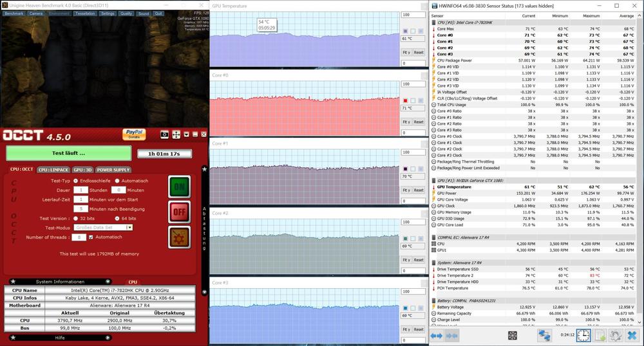
Task: Open HWiNFO sensor settings gear icon
Action: point(615,336)
